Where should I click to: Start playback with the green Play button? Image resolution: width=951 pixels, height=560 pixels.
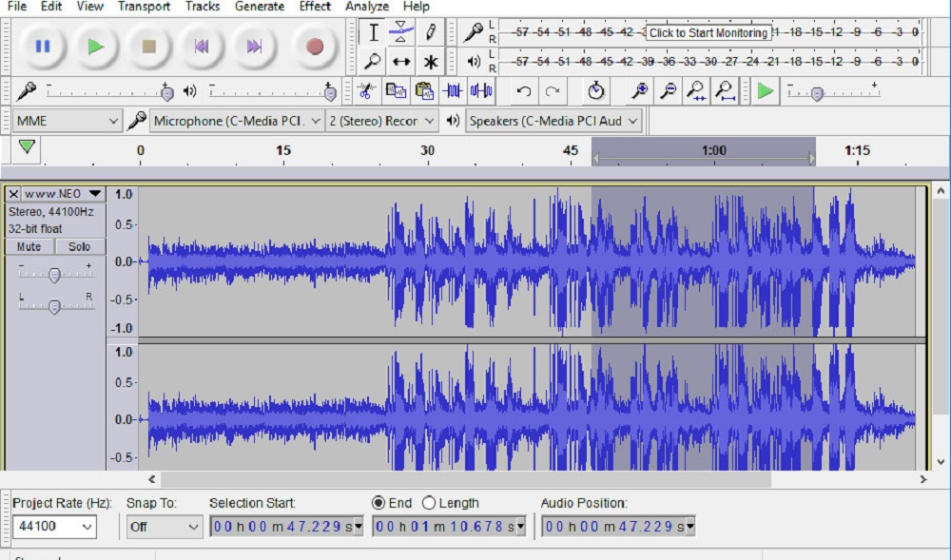coord(95,47)
